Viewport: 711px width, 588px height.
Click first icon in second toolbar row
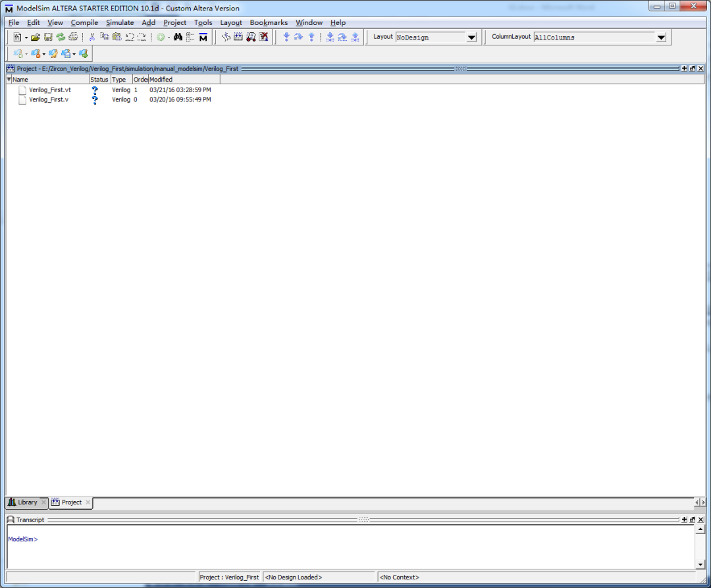pyautogui.click(x=18, y=53)
